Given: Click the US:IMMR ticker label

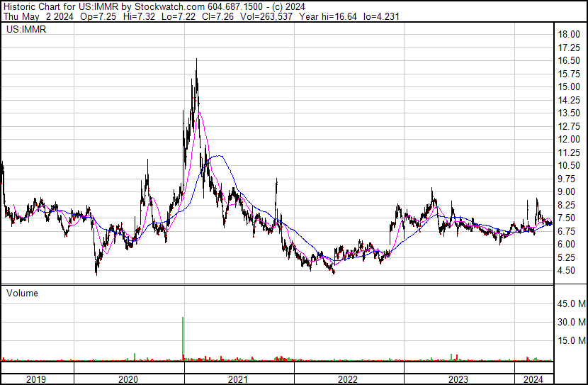Looking at the screenshot, I should pyautogui.click(x=26, y=29).
